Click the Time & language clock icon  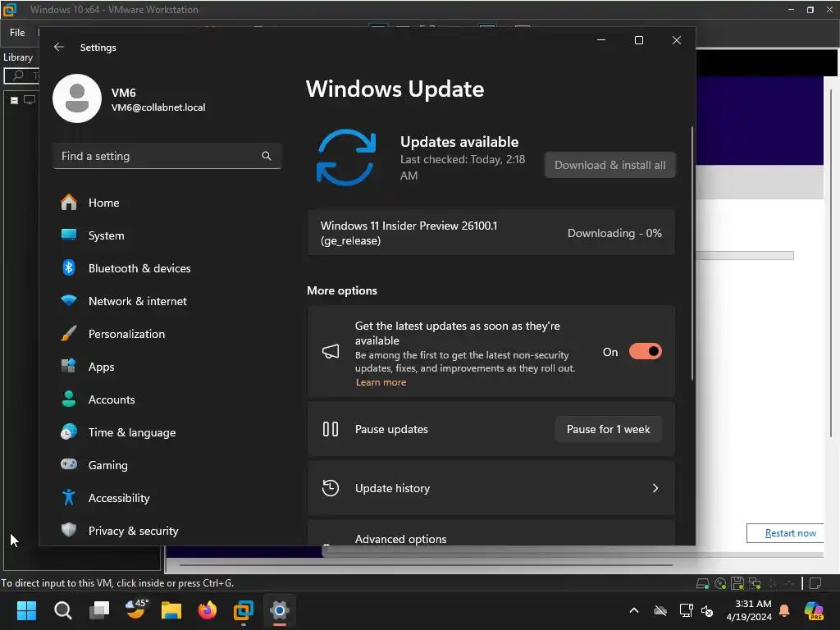pyautogui.click(x=69, y=431)
